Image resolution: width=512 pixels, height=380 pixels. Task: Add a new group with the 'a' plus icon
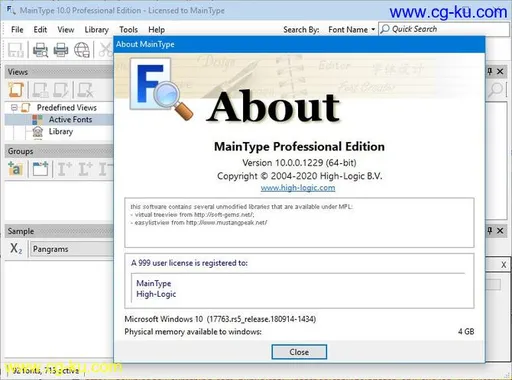tap(15, 169)
